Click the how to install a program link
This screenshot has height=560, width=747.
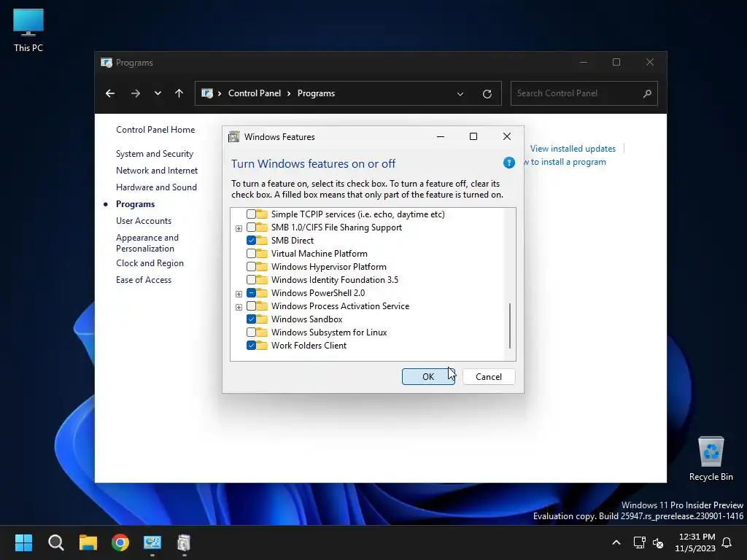565,162
